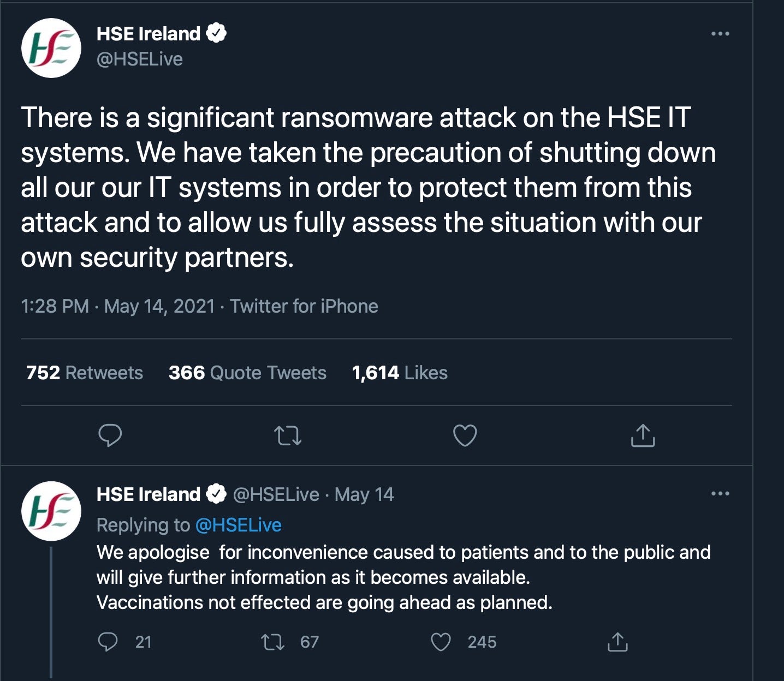The width and height of the screenshot is (784, 681).
Task: Retweet the main HSE ransomware tweet
Action: click(x=287, y=435)
